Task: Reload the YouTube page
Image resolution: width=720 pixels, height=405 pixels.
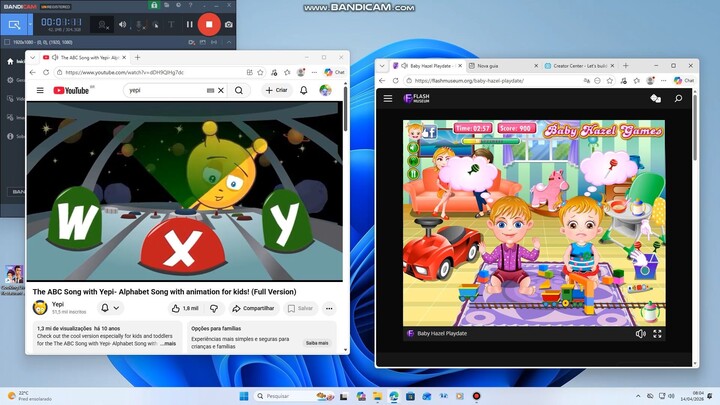Action: (46, 72)
